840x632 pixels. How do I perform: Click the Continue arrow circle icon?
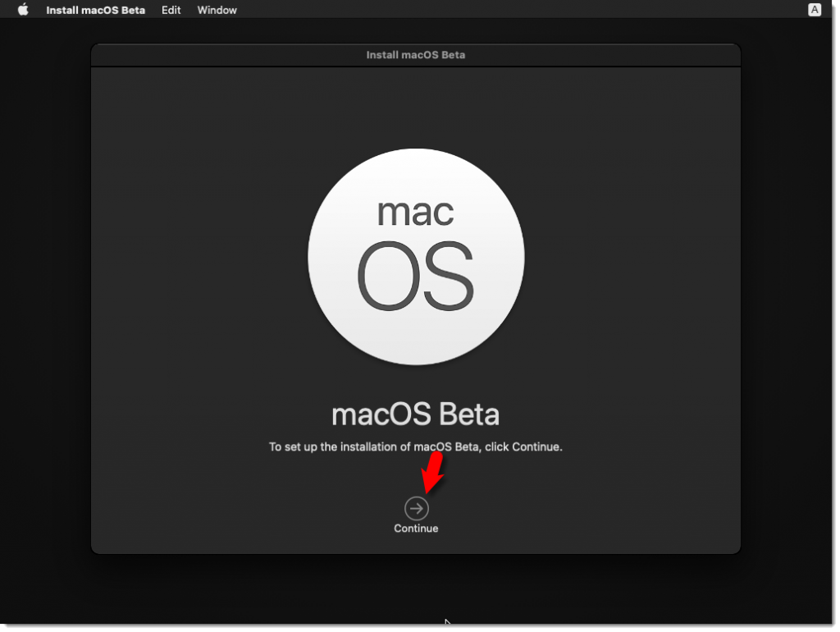[x=416, y=508]
